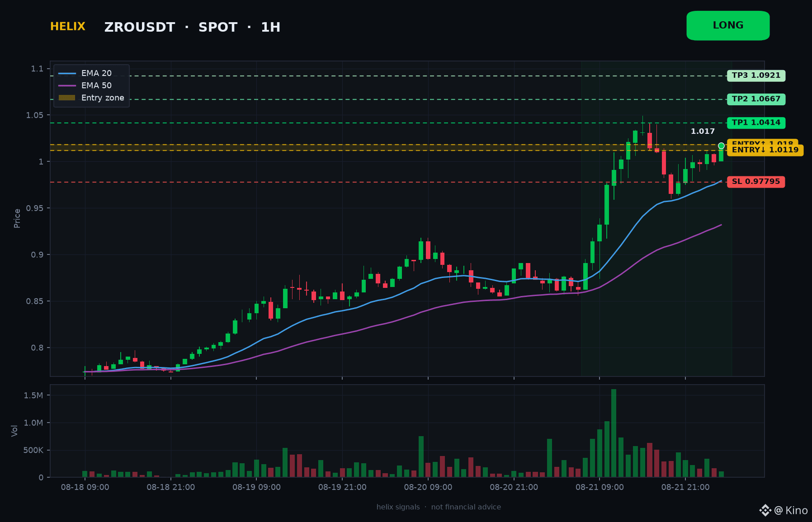Click the 1.0M volume axis label
812x522 pixels.
(x=33, y=423)
